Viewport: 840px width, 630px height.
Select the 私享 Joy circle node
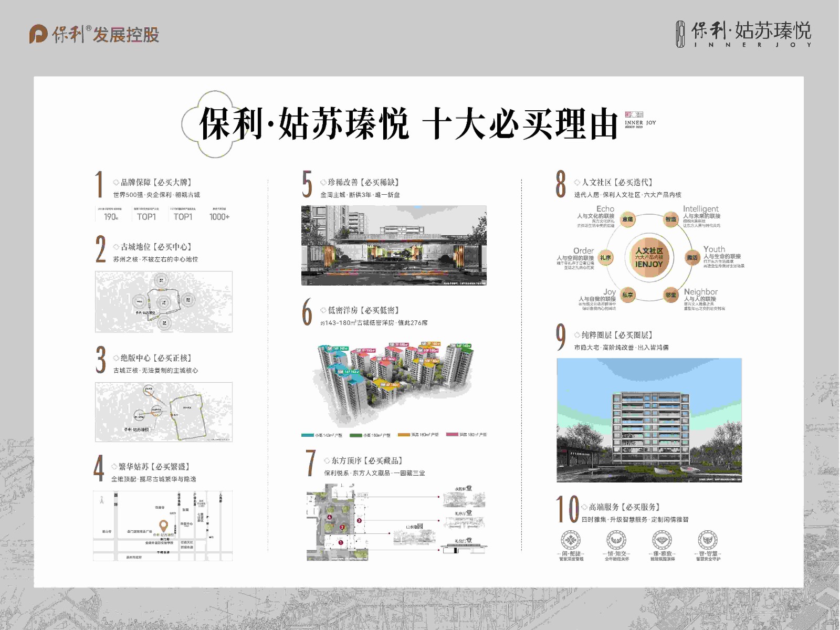[627, 295]
